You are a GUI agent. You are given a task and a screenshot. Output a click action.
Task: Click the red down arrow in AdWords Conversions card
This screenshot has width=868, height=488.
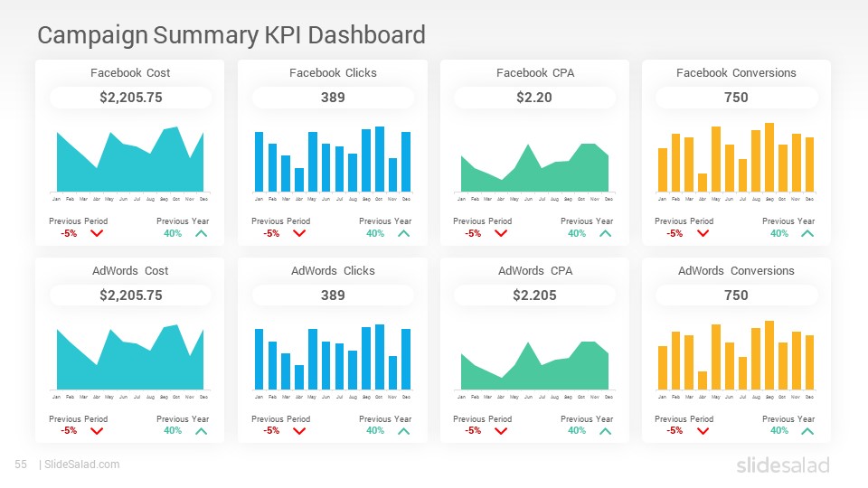point(703,431)
